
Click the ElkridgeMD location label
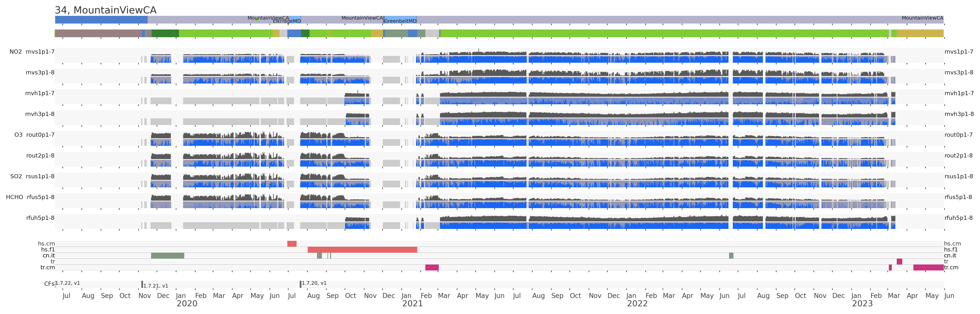click(287, 21)
